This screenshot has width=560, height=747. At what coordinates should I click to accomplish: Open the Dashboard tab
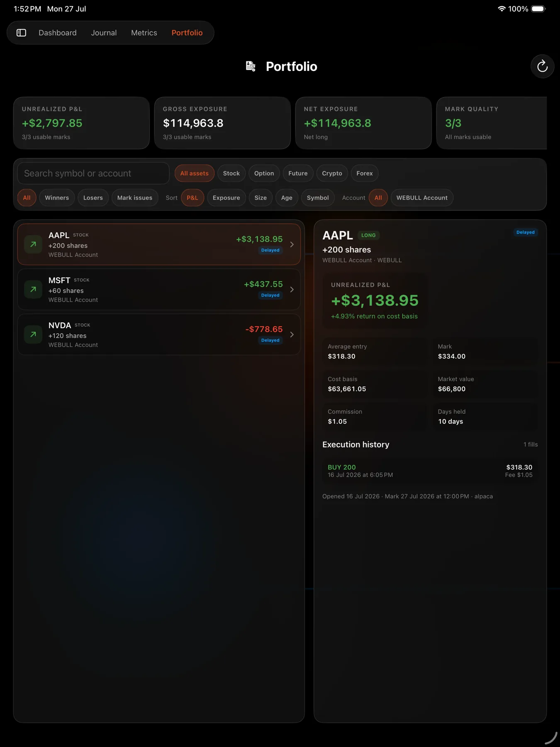58,33
